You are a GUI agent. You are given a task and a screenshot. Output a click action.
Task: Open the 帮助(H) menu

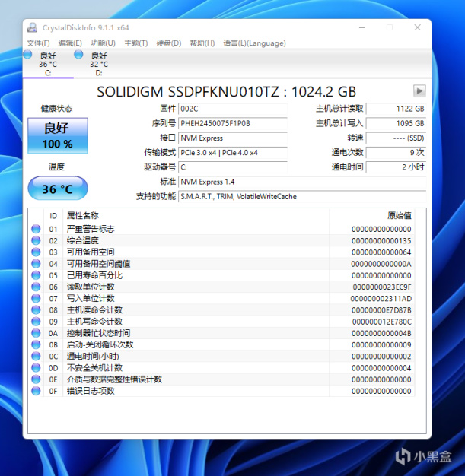pyautogui.click(x=202, y=43)
